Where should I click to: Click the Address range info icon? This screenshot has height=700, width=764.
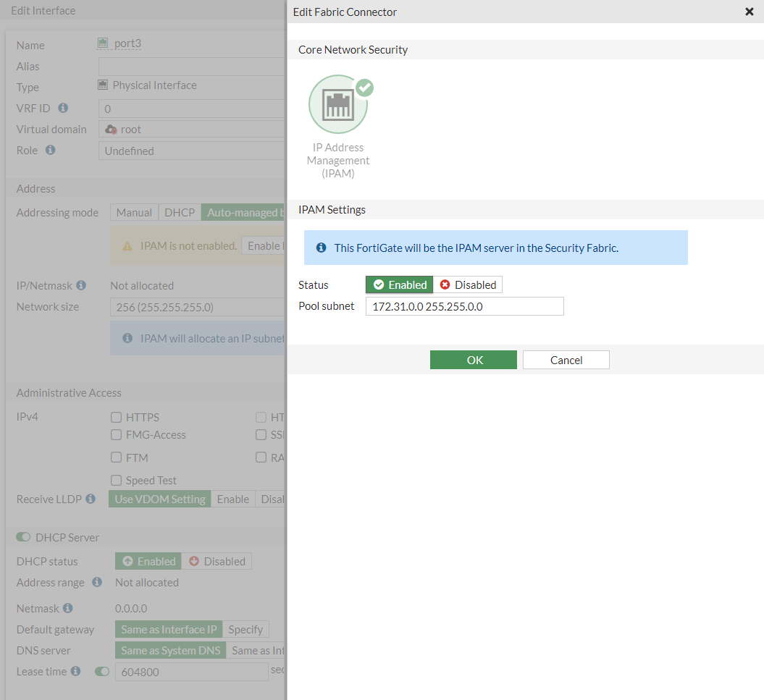(x=97, y=582)
